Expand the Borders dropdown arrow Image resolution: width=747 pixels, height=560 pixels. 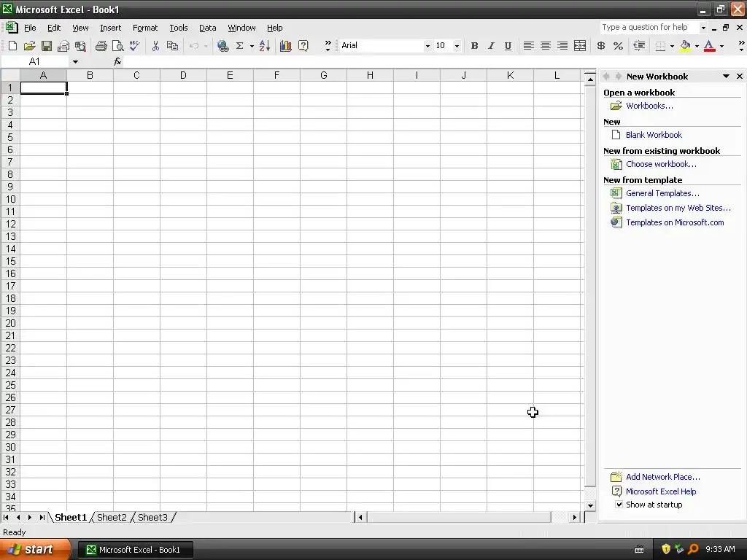click(672, 46)
